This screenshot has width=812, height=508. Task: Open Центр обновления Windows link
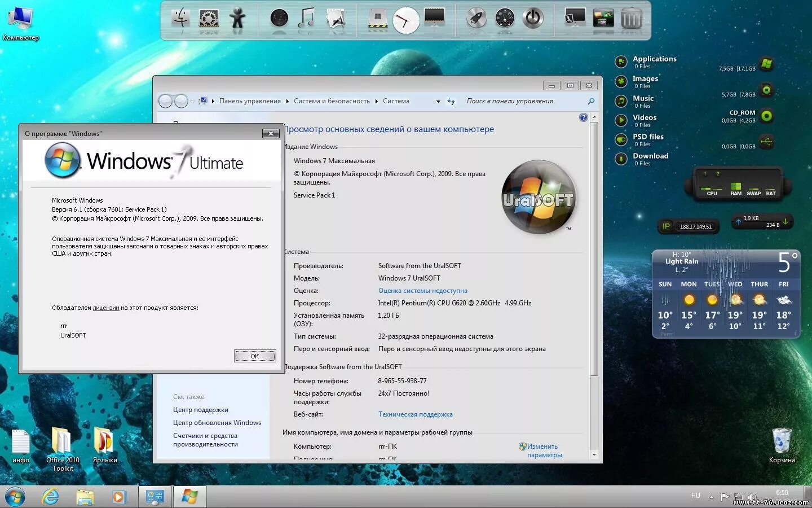tap(217, 423)
